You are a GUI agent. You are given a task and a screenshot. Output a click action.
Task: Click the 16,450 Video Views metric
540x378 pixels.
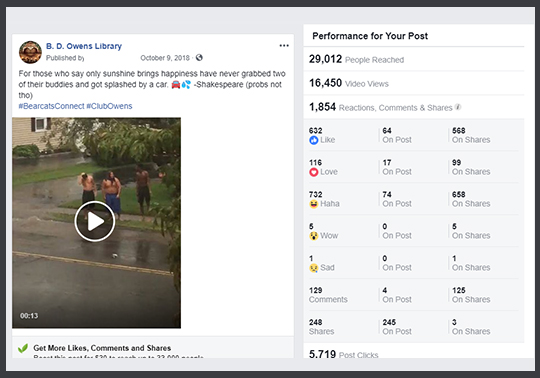click(x=349, y=83)
